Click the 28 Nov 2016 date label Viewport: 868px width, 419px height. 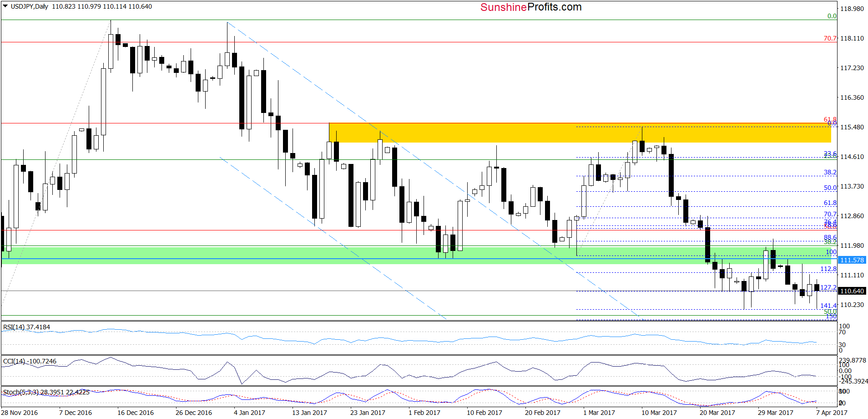coord(20,413)
